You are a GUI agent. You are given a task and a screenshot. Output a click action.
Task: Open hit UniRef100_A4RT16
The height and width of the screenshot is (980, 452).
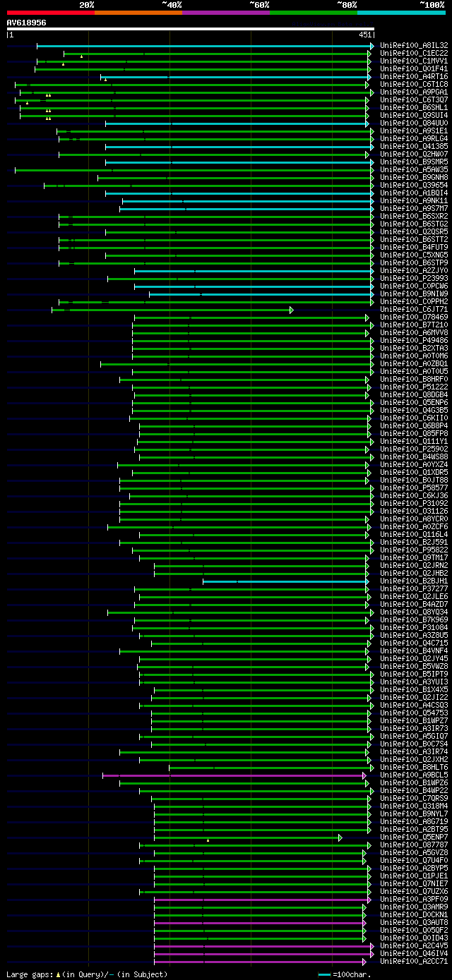click(414, 77)
